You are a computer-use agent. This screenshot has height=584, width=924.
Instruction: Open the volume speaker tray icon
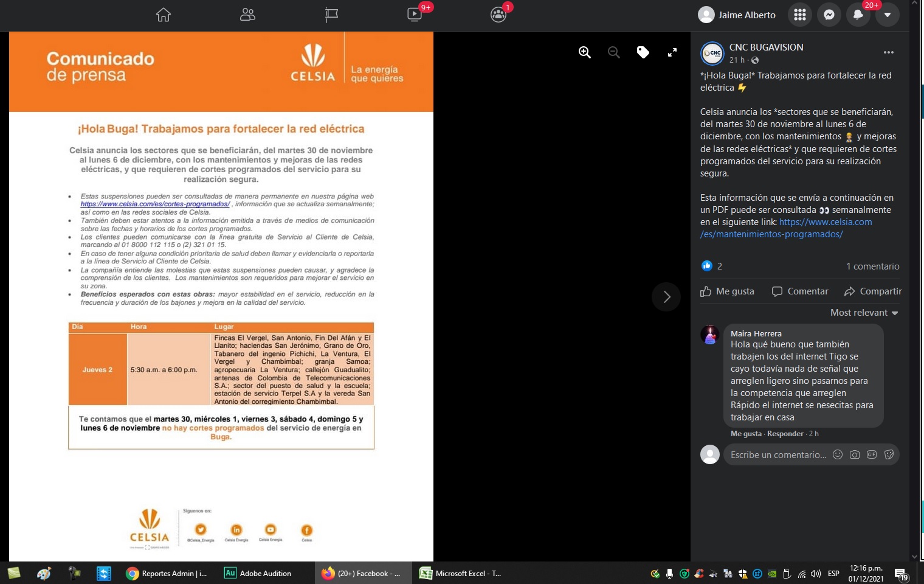tap(816, 574)
